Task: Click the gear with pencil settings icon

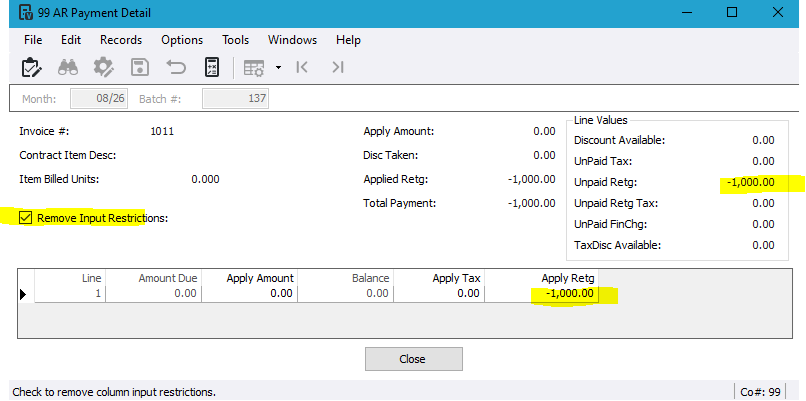Action: 103,67
